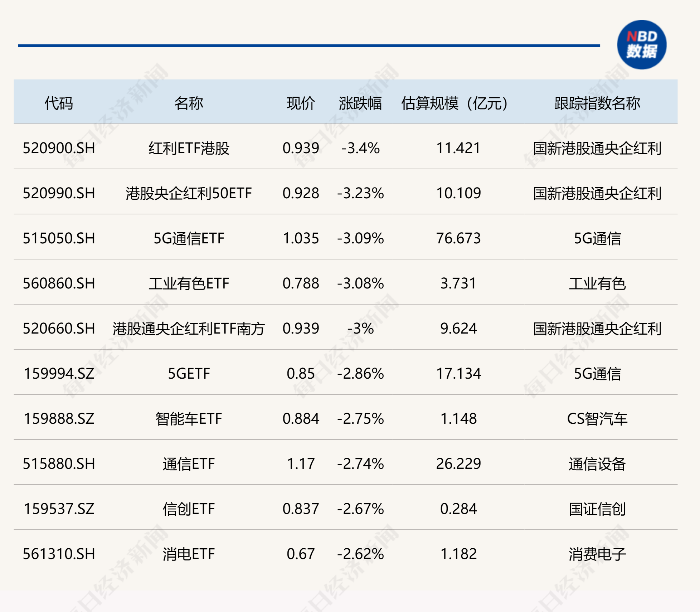
Task: Click price 0.884
Action: tap(301, 419)
